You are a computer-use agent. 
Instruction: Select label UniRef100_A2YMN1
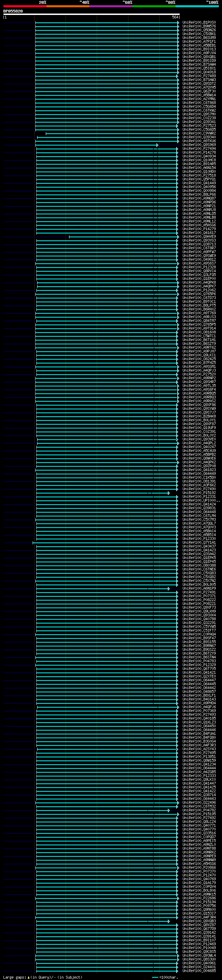tap(199, 99)
